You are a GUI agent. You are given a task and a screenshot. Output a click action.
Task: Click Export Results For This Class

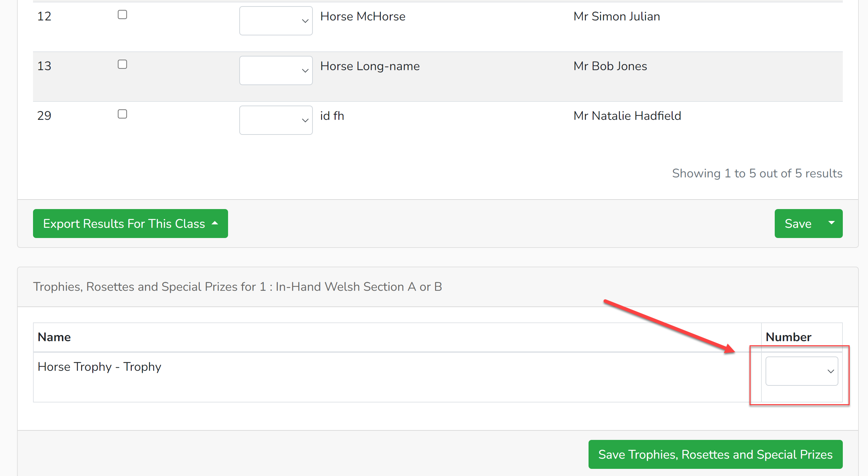pos(130,223)
